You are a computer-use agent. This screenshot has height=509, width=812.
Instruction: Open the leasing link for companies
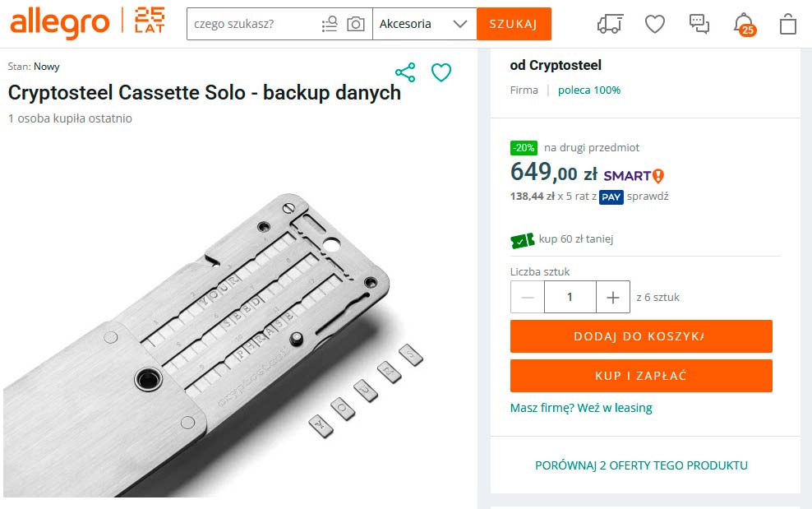[x=582, y=408]
